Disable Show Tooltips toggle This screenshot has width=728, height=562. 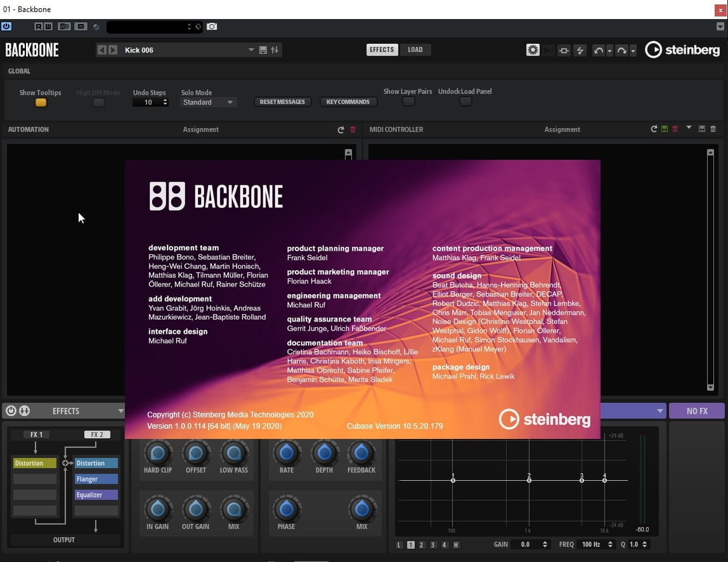(x=41, y=102)
